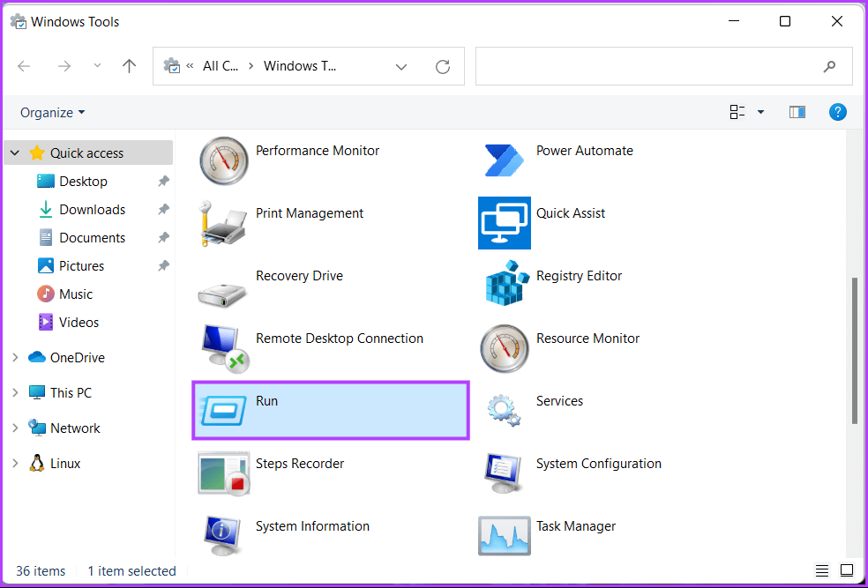Click the Quick access header item
This screenshot has width=868, height=588.
86,153
